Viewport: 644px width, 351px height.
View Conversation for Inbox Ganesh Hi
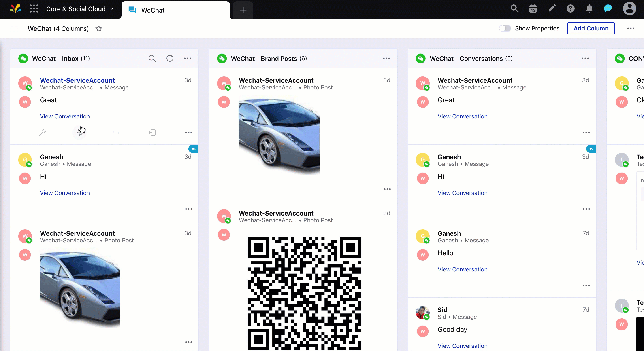pos(65,193)
